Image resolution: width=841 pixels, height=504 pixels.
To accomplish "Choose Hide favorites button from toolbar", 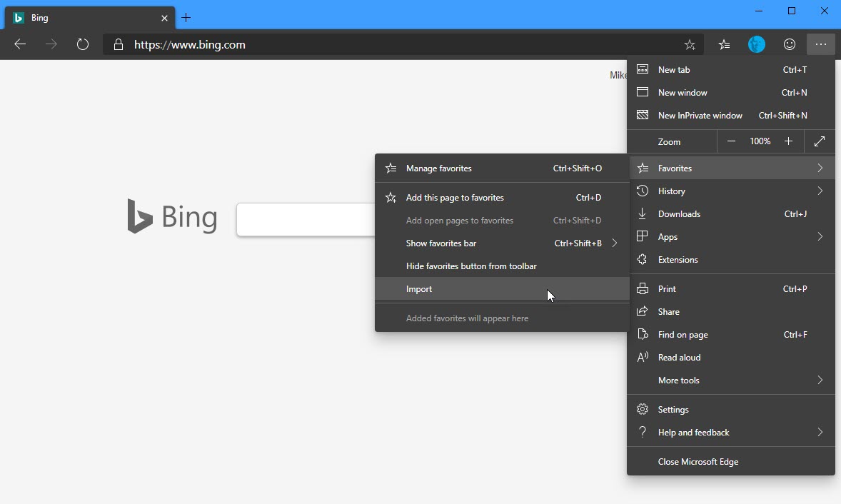I will click(x=501, y=266).
